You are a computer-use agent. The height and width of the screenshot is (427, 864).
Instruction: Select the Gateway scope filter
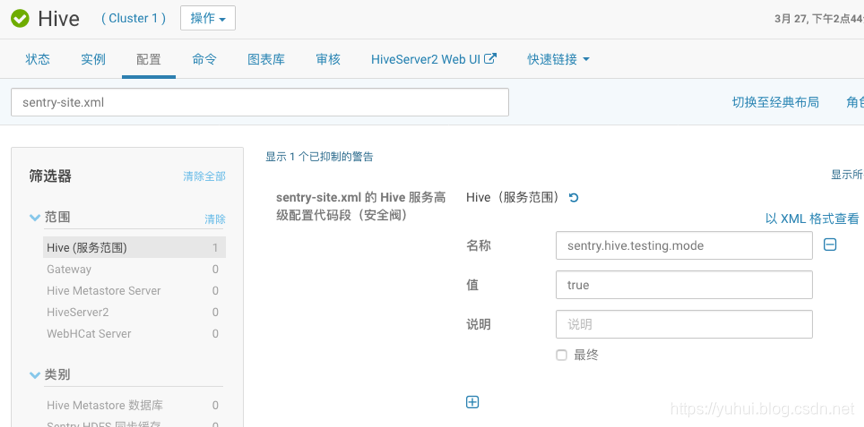(x=134, y=269)
